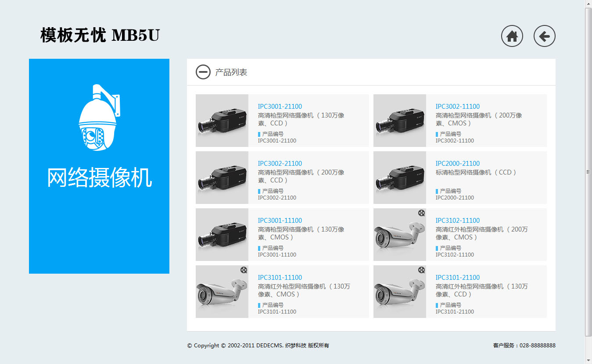Screen dimensions: 592x364
Task: Click the 模板无忧 MB5U site logo
Action: (100, 36)
